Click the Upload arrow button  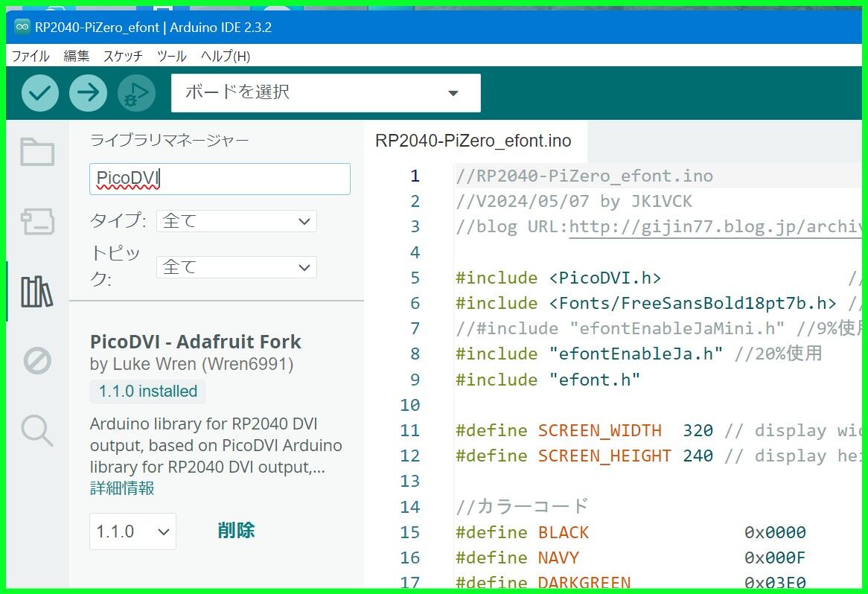pyautogui.click(x=88, y=93)
